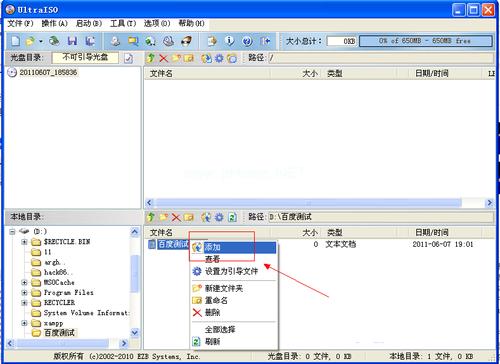Click the Burn CD/DVD image icon

pos(186,41)
